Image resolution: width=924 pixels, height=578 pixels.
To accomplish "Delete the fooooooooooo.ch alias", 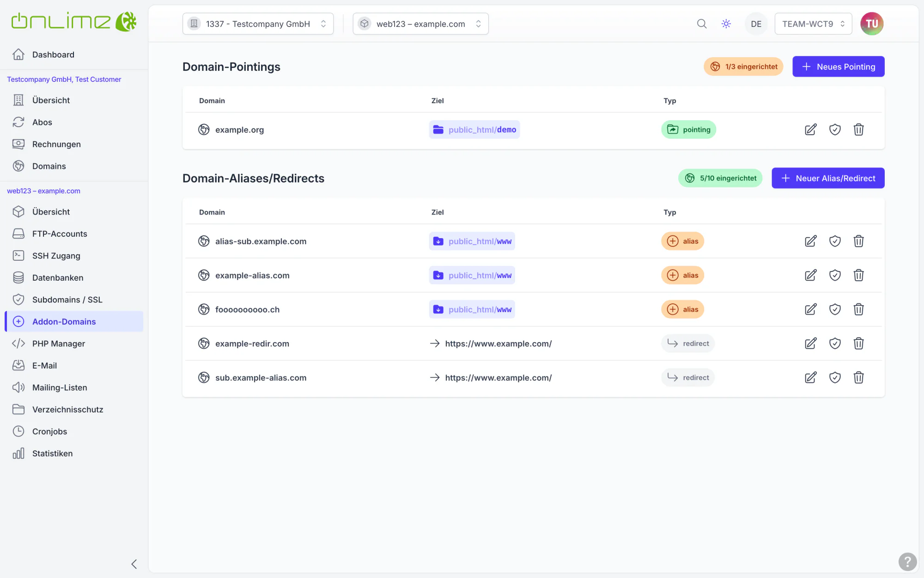I will [x=859, y=309].
